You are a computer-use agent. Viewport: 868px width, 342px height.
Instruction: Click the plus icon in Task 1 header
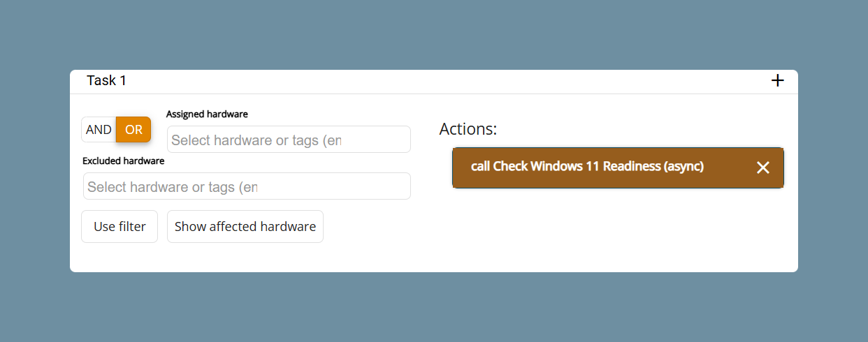tap(777, 81)
